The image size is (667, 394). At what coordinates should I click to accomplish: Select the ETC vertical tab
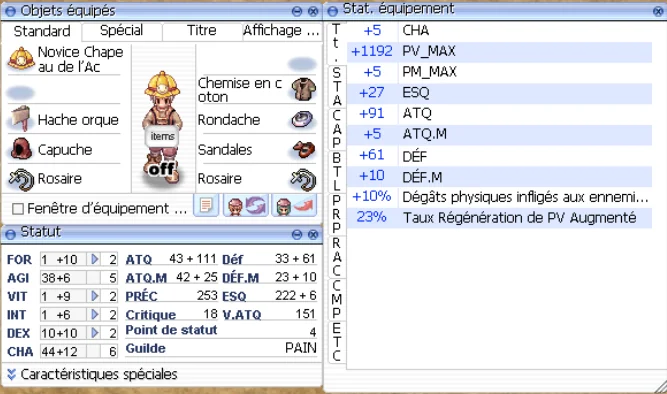tap(336, 342)
